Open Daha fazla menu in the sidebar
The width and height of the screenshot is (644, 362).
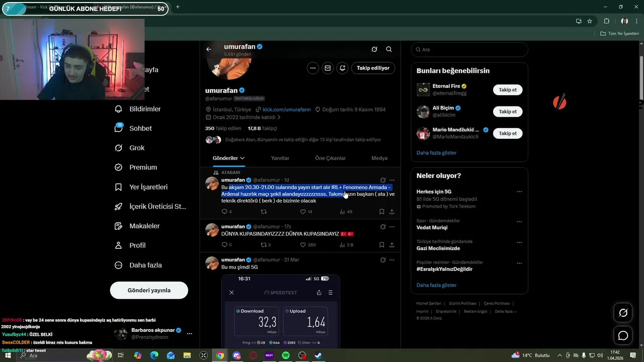pos(138,265)
